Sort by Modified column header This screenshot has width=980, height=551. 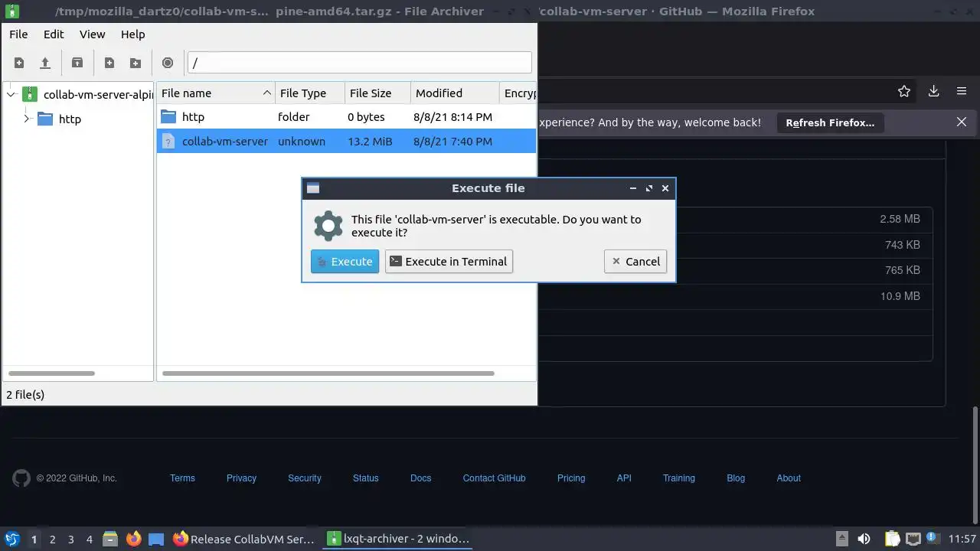[x=455, y=93]
